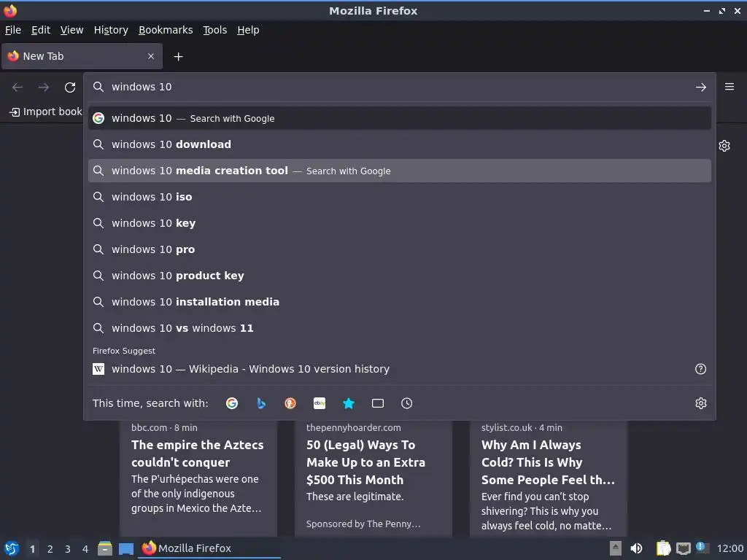Screen dimensions: 747x560
Task: Open the Firefox hamburger application menu
Action: tap(729, 87)
